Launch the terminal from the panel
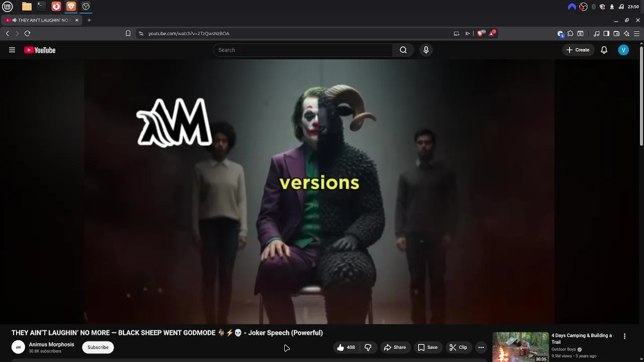The image size is (644, 362). (x=41, y=7)
